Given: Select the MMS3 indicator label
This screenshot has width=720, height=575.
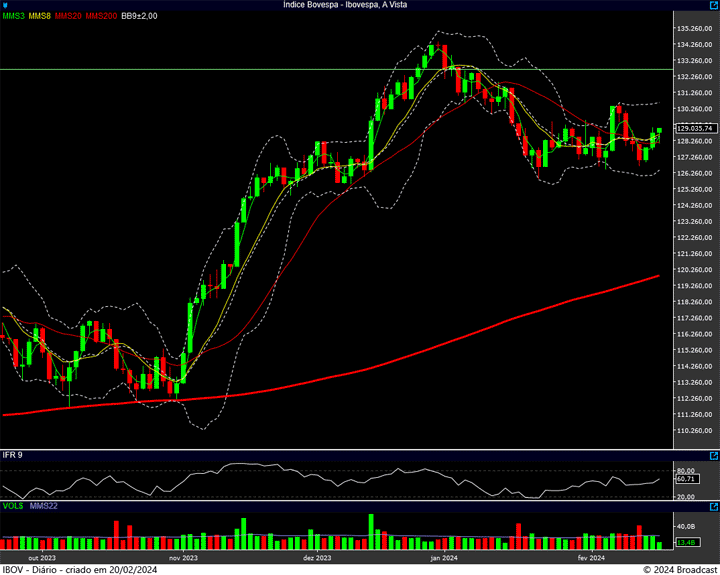Looking at the screenshot, I should (14, 16).
